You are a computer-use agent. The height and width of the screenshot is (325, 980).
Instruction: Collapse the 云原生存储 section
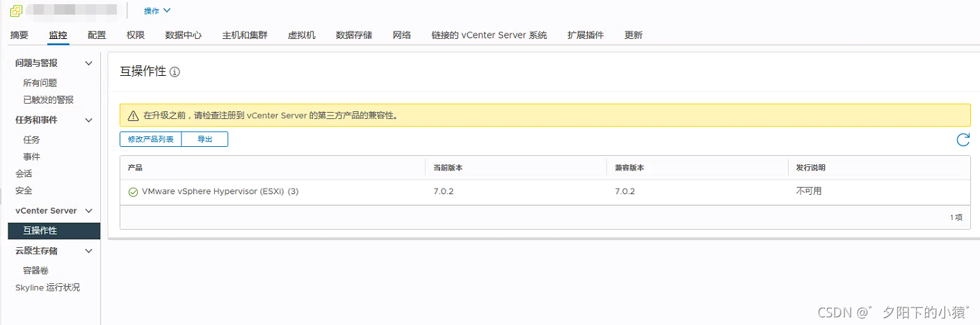click(x=88, y=251)
